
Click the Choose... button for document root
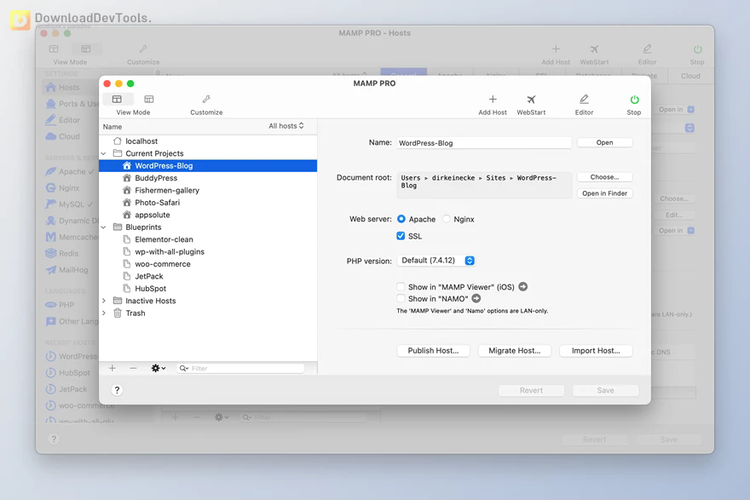tap(605, 177)
